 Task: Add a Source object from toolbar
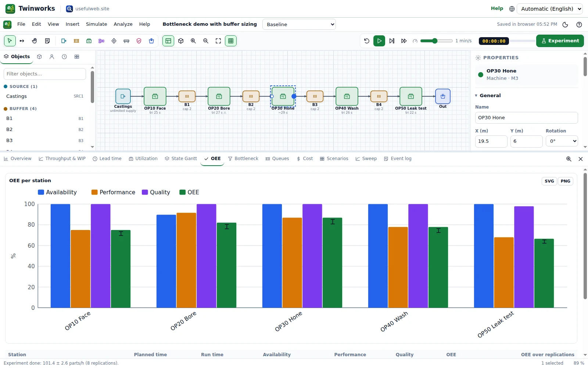(x=64, y=41)
